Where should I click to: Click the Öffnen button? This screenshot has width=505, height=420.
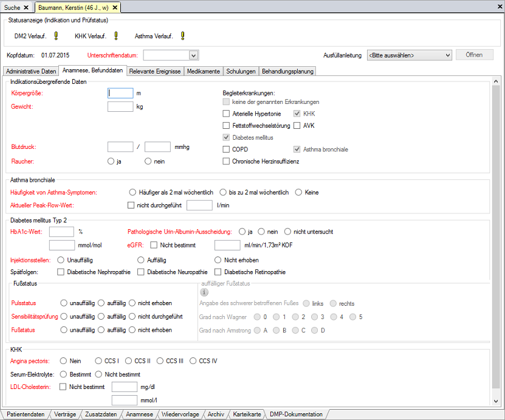tap(475, 55)
